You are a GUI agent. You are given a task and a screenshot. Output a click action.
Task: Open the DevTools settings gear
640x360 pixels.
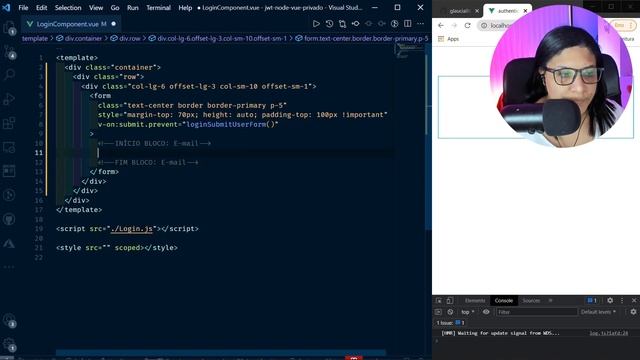[610, 300]
